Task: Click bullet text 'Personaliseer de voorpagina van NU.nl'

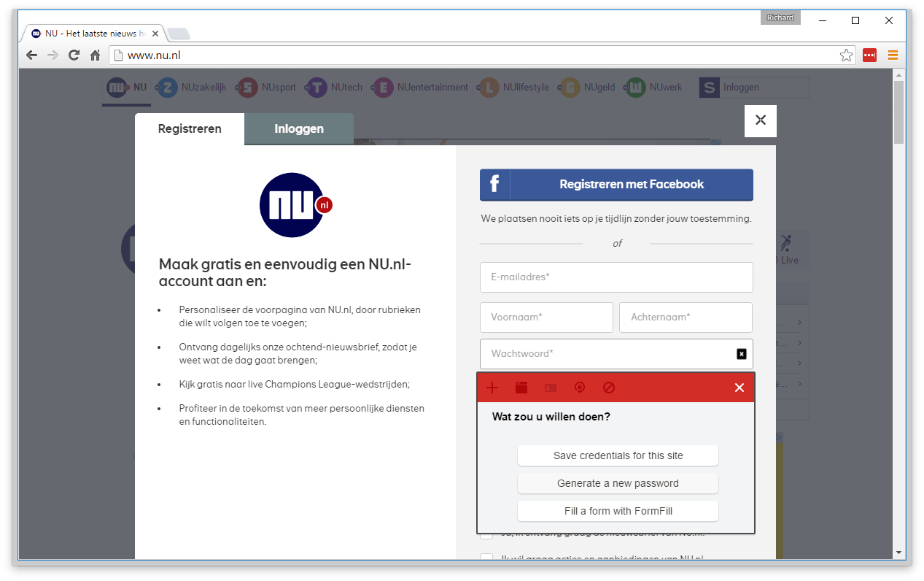Action: pyautogui.click(x=300, y=316)
